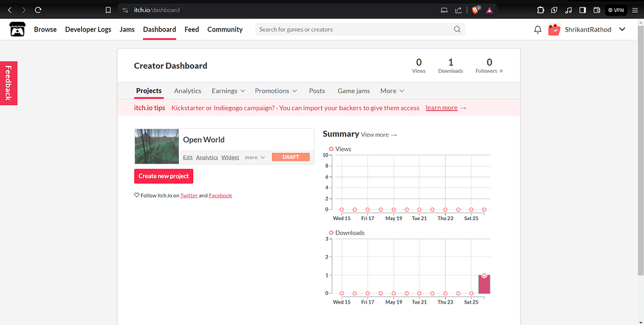Screen dimensions: 644x325
Task: Go forward with browser forward arrow
Action: coord(24,10)
